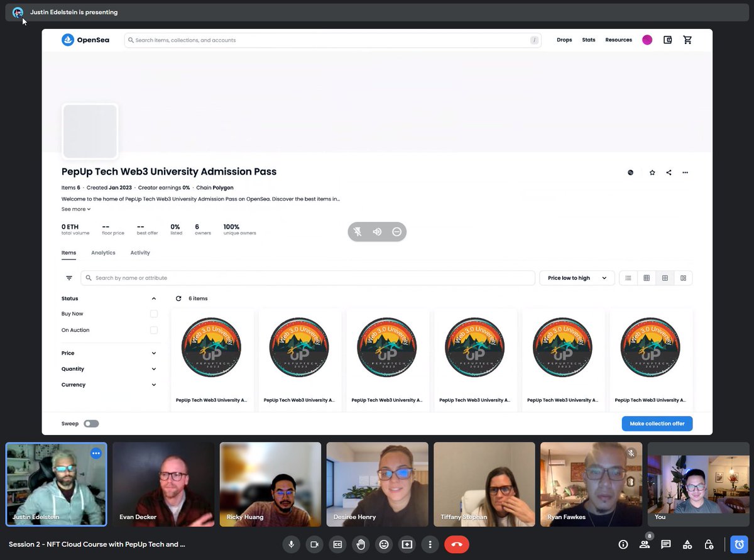Select Ricky Huang's video tile
Viewport: 754px width, 560px height.
click(270, 484)
